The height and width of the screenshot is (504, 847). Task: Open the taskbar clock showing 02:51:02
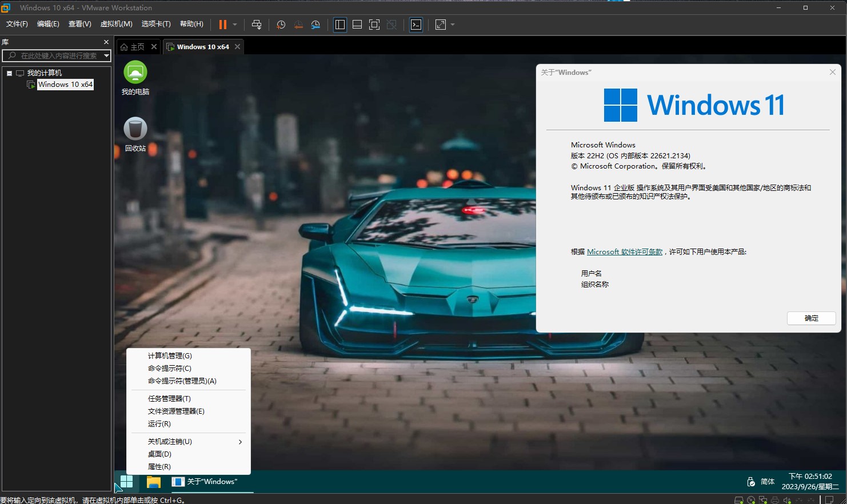810,481
